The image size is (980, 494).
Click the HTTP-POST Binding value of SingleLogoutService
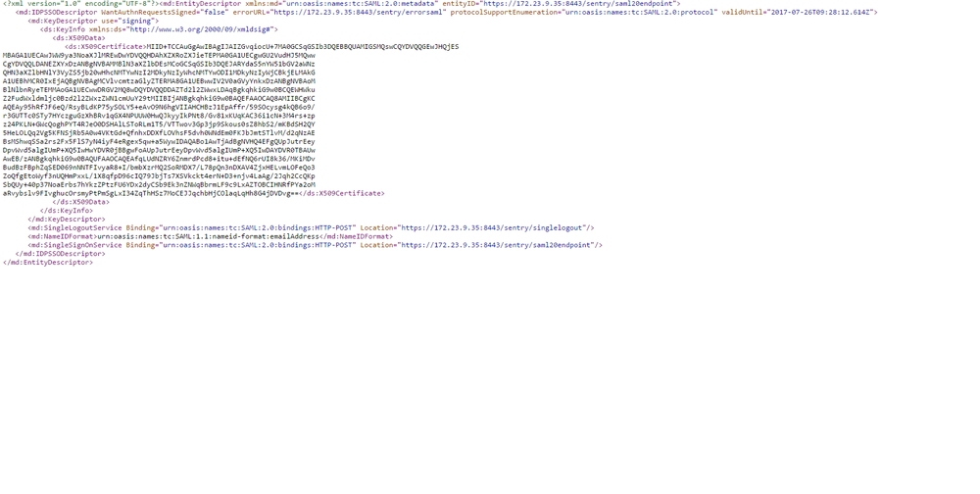(258, 228)
